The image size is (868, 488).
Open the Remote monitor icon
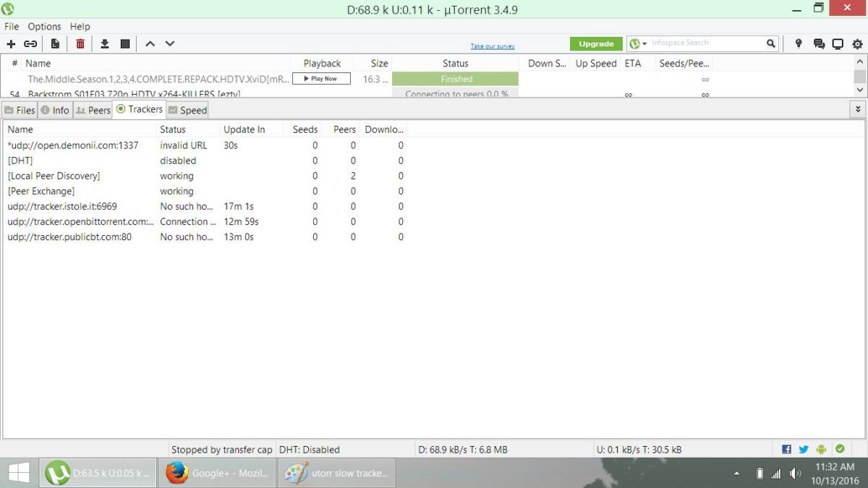pos(838,44)
